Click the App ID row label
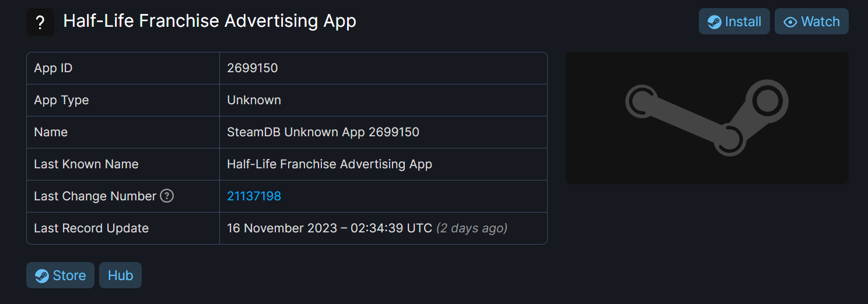Image resolution: width=868 pixels, height=304 pixels. point(53,68)
